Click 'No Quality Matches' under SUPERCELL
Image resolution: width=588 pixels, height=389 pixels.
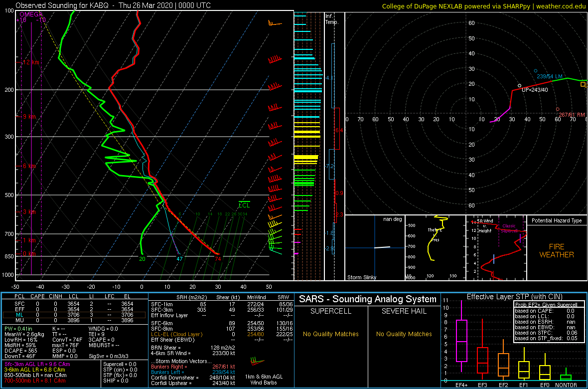point(331,334)
